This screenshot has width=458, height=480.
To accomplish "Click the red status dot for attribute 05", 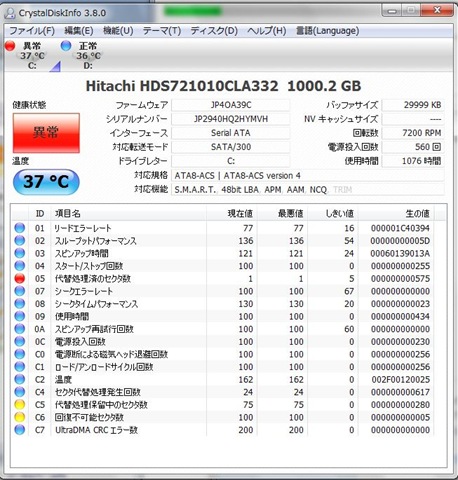I will pyautogui.click(x=20, y=278).
